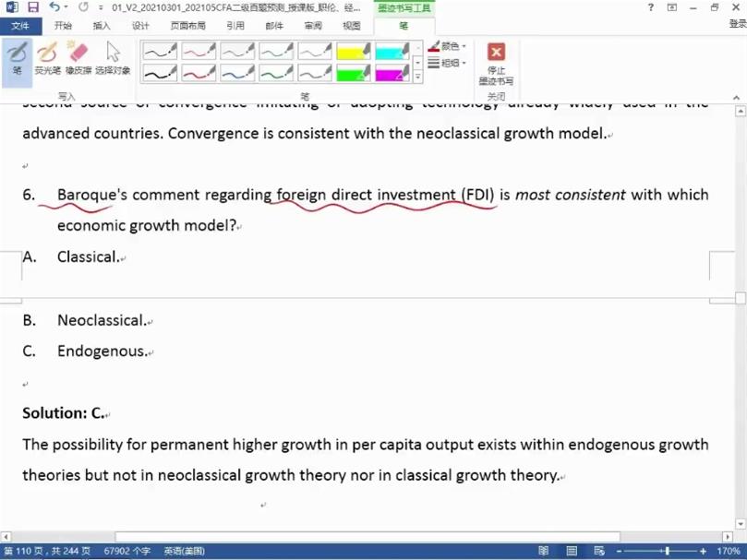Select the Eraser (橡皮擦) tool
This screenshot has width=747, height=560.
[78, 58]
